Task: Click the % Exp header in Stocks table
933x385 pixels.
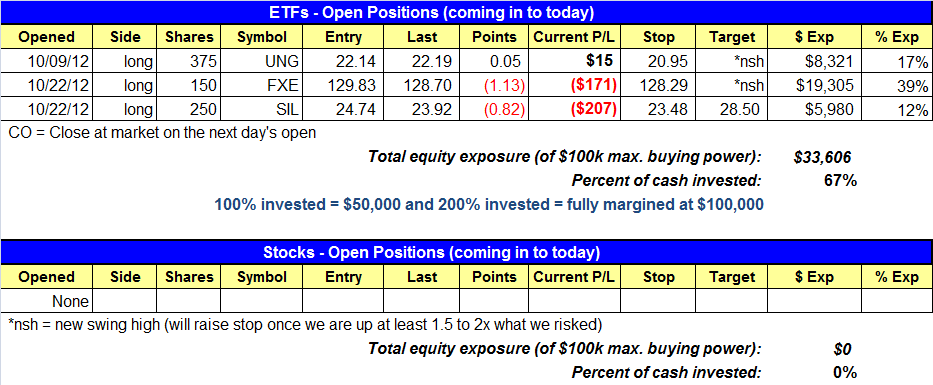Action: point(897,277)
